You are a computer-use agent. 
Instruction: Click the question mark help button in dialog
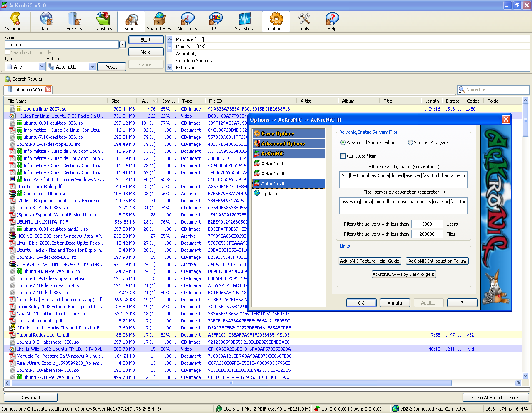coord(462,303)
